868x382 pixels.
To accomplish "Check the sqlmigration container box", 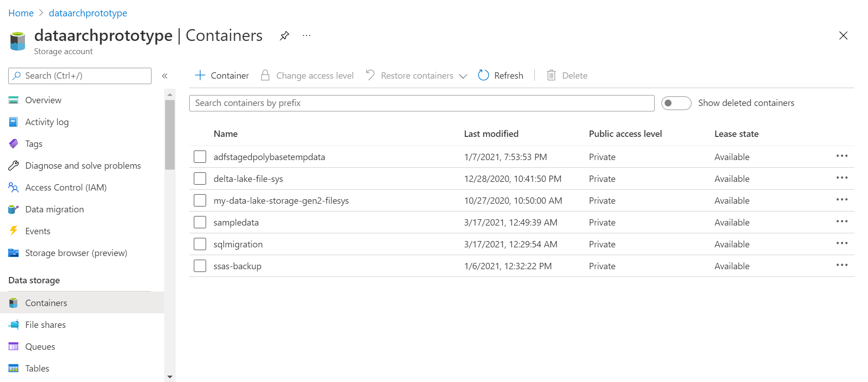I will 200,244.
